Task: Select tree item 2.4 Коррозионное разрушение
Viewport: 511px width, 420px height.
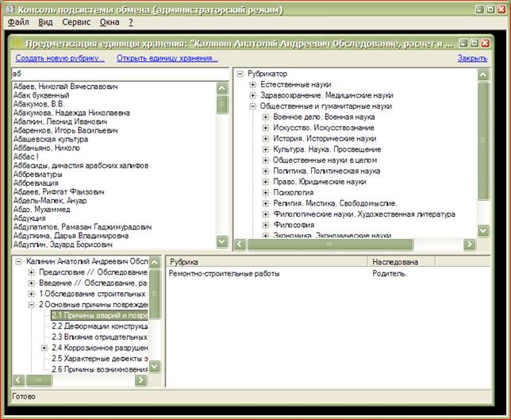Action: click(x=100, y=348)
